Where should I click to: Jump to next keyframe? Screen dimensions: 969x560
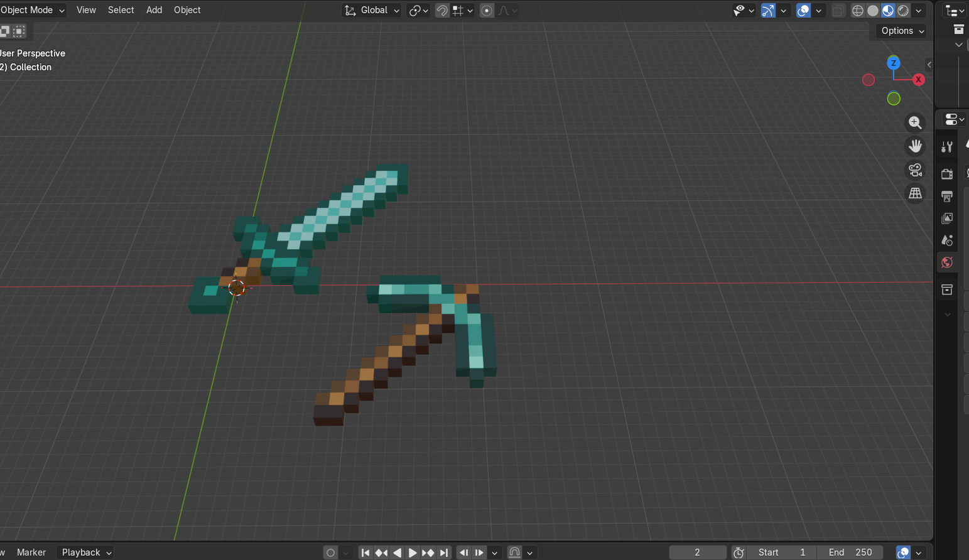pyautogui.click(x=428, y=552)
